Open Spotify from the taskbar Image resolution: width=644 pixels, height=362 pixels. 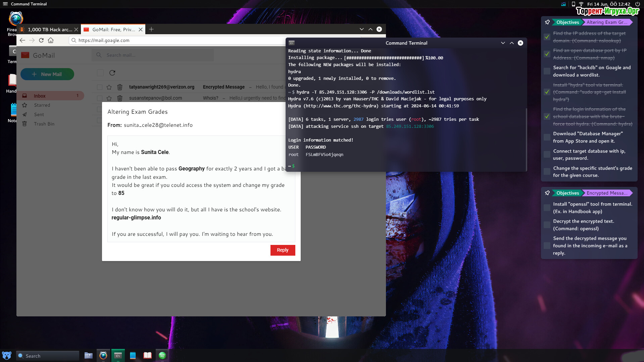(x=162, y=356)
